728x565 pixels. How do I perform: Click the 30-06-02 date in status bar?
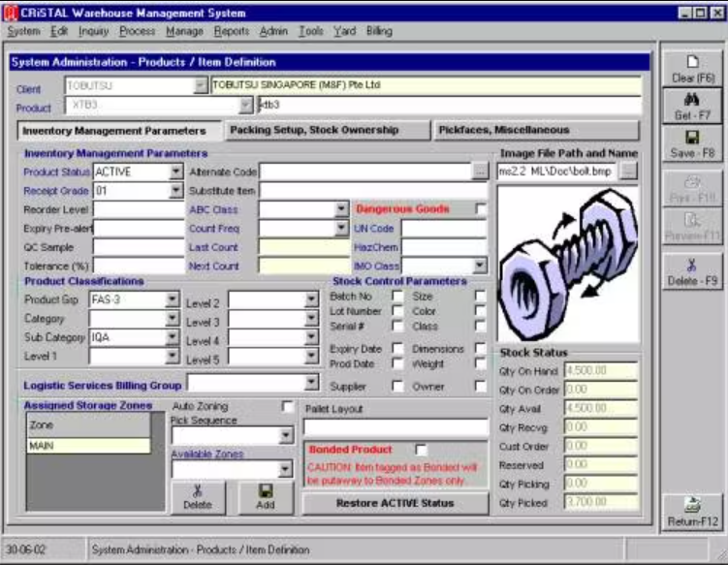coord(26,549)
